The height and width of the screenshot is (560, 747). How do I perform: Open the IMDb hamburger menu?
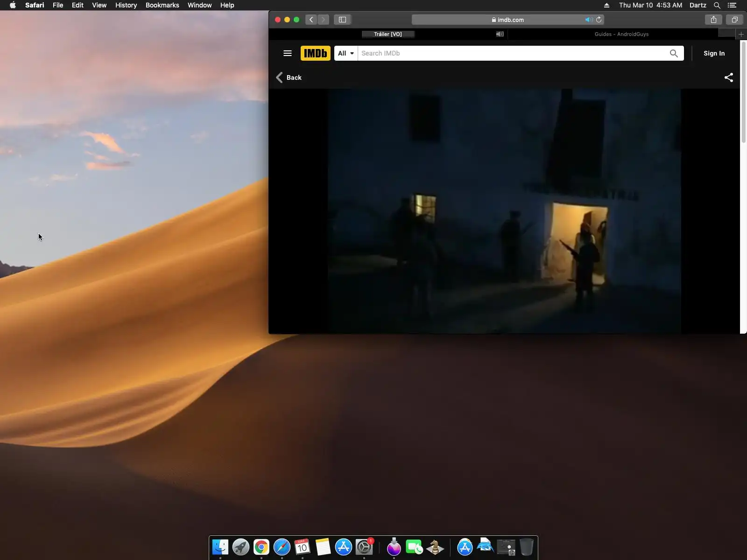click(288, 53)
